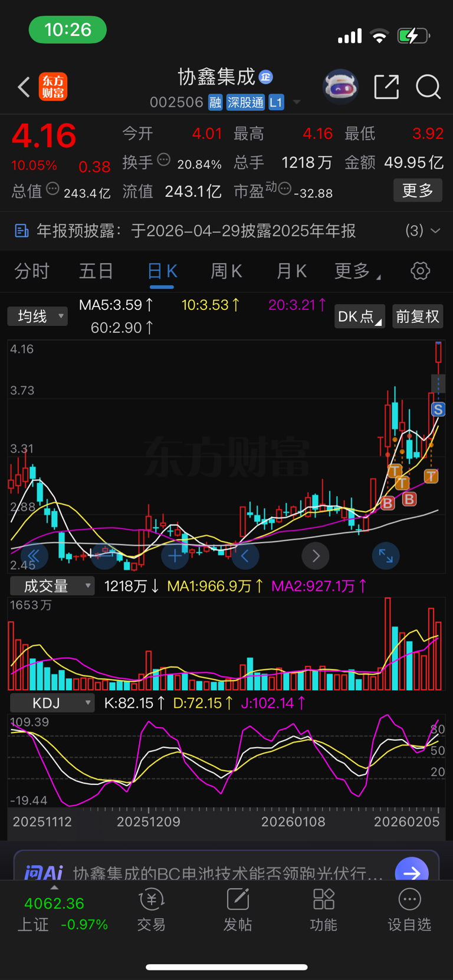Screen dimensions: 453x980
Task: Tap the info icon beside 总值
Action: click(52, 189)
